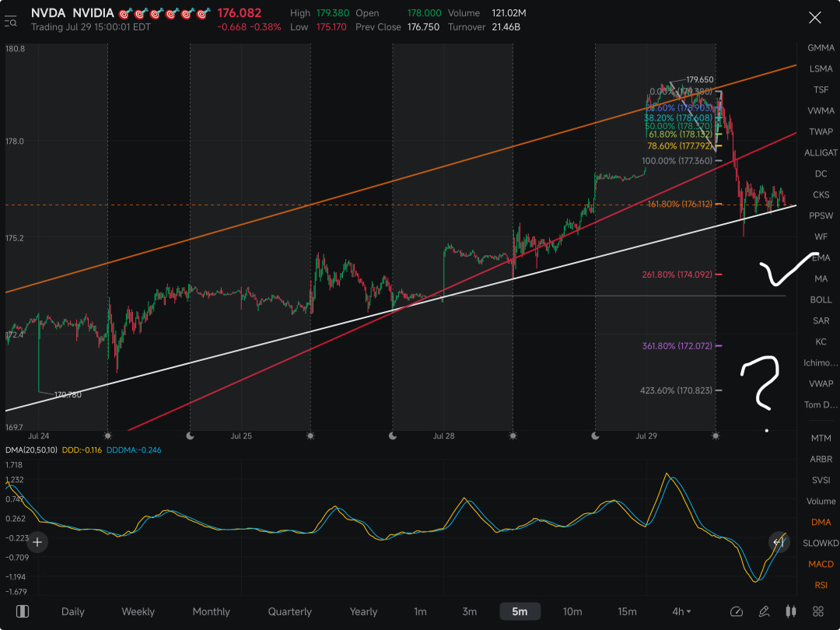Tap the DMA(20,50,10) parameter label
The height and width of the screenshot is (630, 840).
(x=31, y=450)
